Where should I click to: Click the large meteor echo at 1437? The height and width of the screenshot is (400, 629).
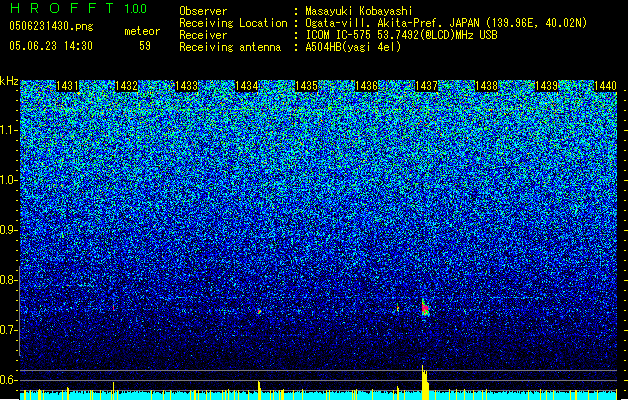[x=425, y=308]
